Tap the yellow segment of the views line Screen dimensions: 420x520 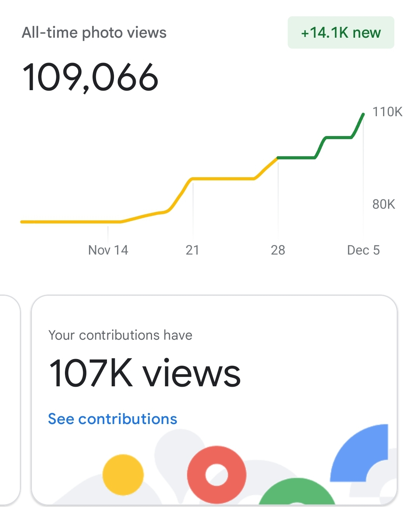[x=222, y=179]
